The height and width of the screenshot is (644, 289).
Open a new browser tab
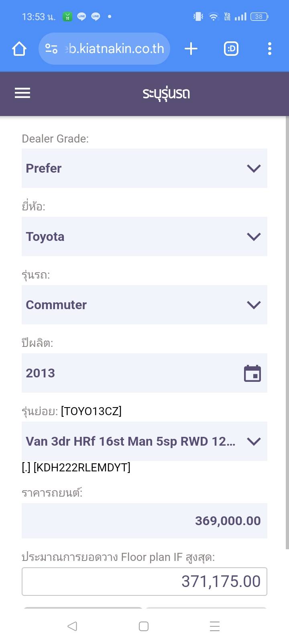click(191, 49)
